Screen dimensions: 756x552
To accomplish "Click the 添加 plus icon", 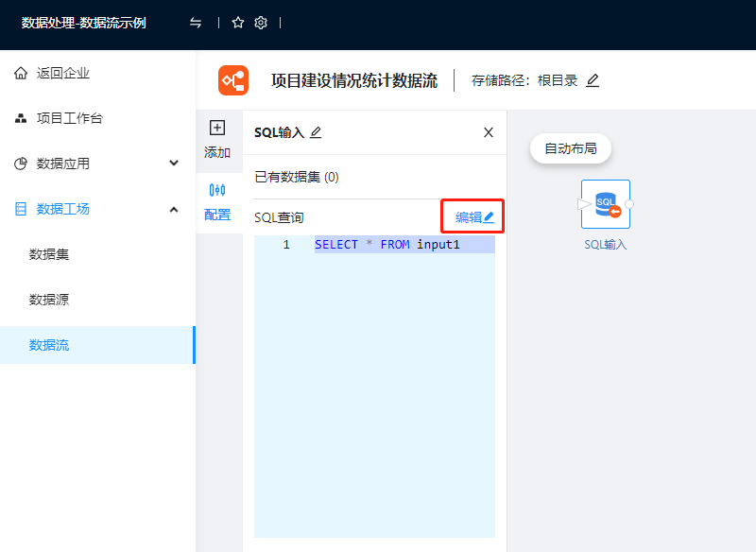I will (217, 128).
